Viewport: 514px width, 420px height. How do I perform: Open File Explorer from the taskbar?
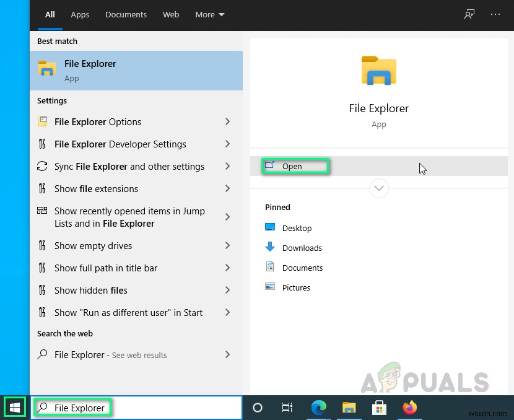click(349, 408)
